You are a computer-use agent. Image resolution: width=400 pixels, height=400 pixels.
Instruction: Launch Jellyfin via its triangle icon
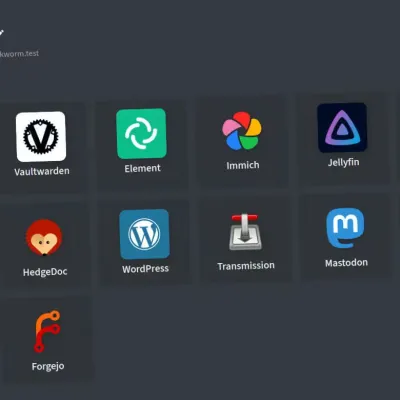point(342,128)
